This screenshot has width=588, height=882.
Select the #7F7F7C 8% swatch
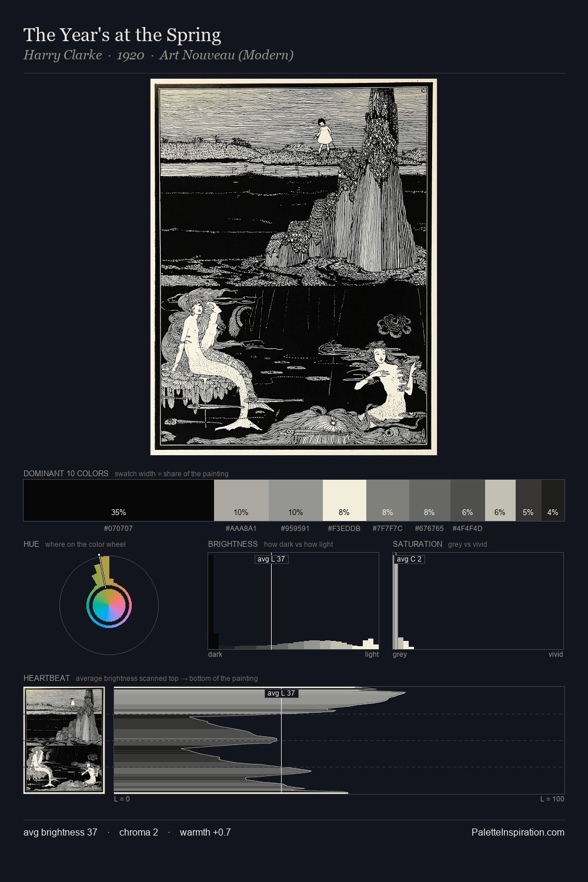(387, 500)
